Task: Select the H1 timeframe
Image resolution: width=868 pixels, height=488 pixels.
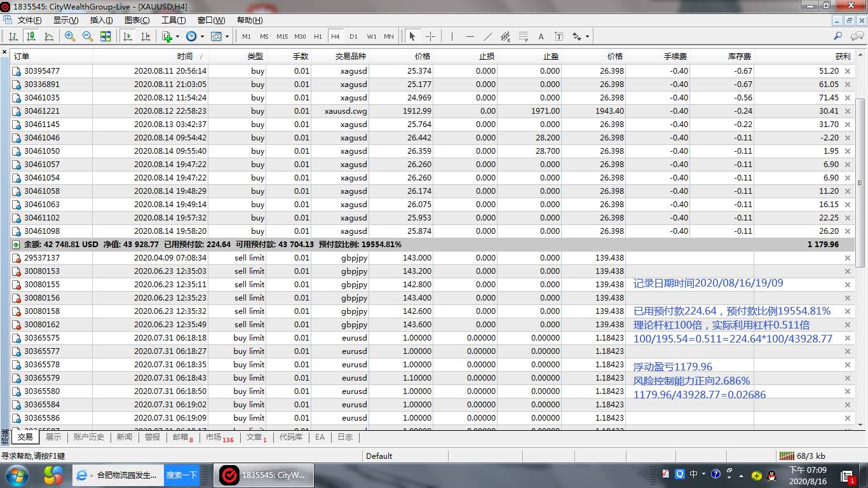Action: tap(318, 36)
